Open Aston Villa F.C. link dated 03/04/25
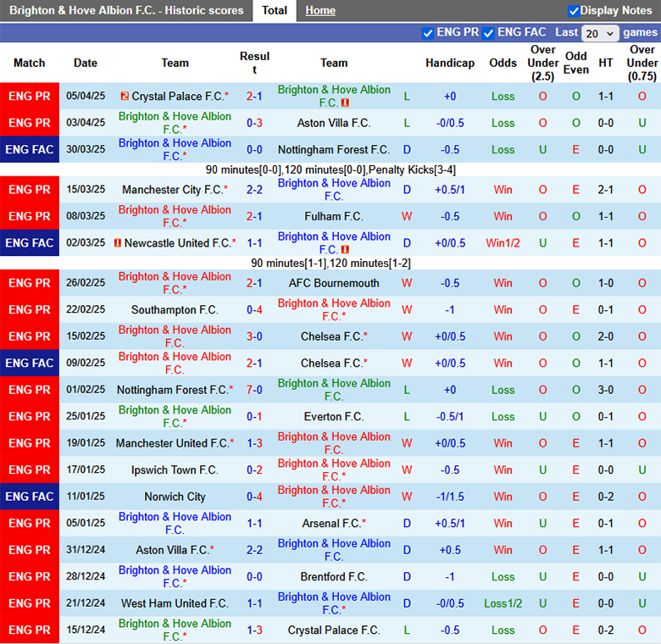This screenshot has height=644, width=661. coord(334,123)
